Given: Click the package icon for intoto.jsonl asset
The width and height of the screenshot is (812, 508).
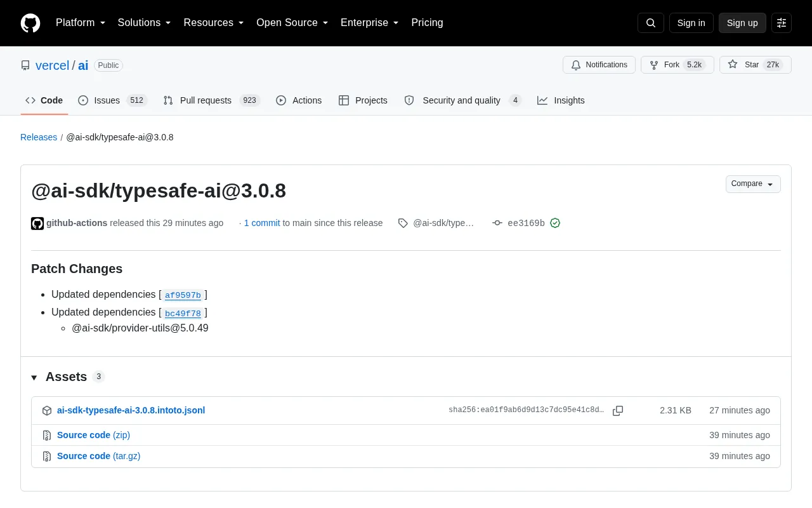Looking at the screenshot, I should pos(47,411).
